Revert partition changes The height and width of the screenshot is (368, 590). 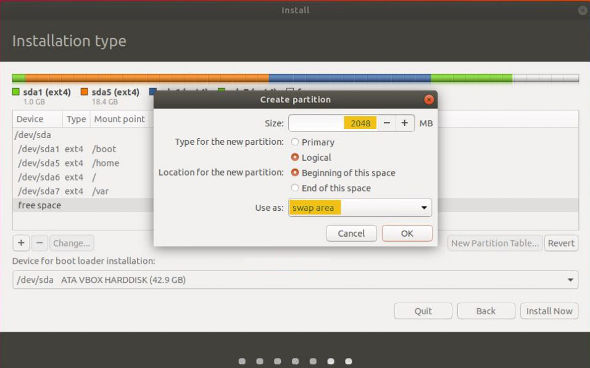pyautogui.click(x=561, y=243)
